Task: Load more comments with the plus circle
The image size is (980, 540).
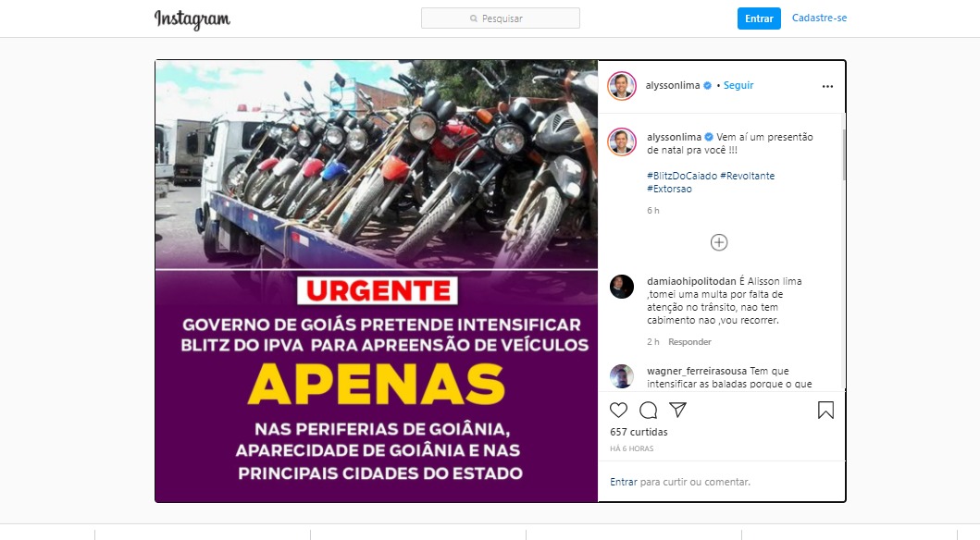Action: 719,242
